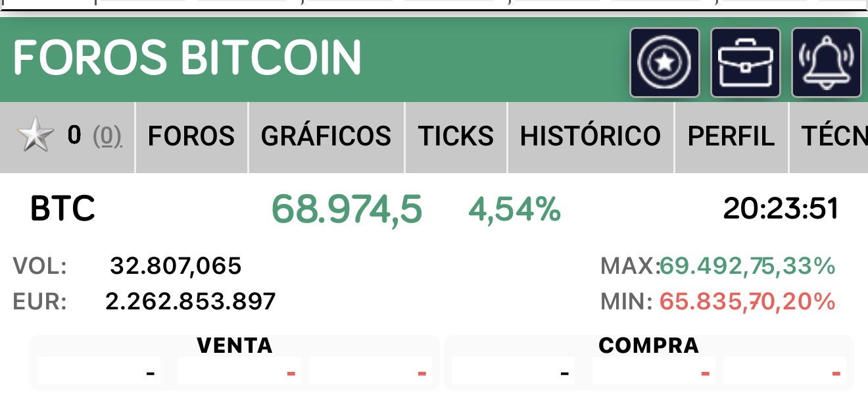Click the 68.974,5 current price
This screenshot has height=416, width=868.
(347, 209)
